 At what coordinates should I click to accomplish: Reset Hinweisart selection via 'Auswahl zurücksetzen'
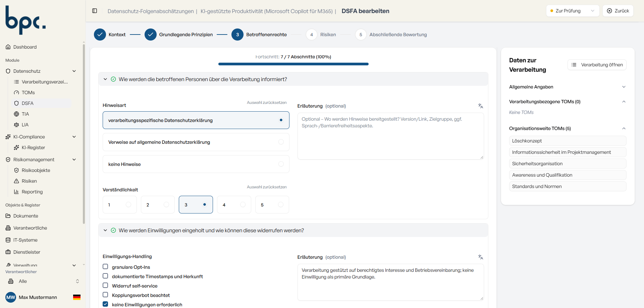pyautogui.click(x=267, y=103)
